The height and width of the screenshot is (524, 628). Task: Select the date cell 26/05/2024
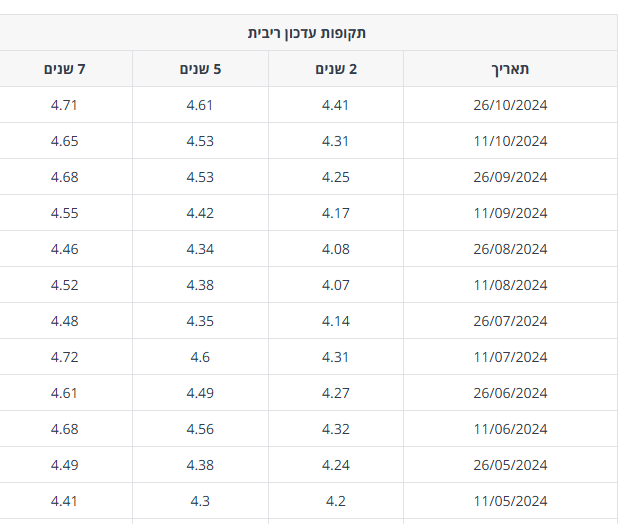pos(510,465)
